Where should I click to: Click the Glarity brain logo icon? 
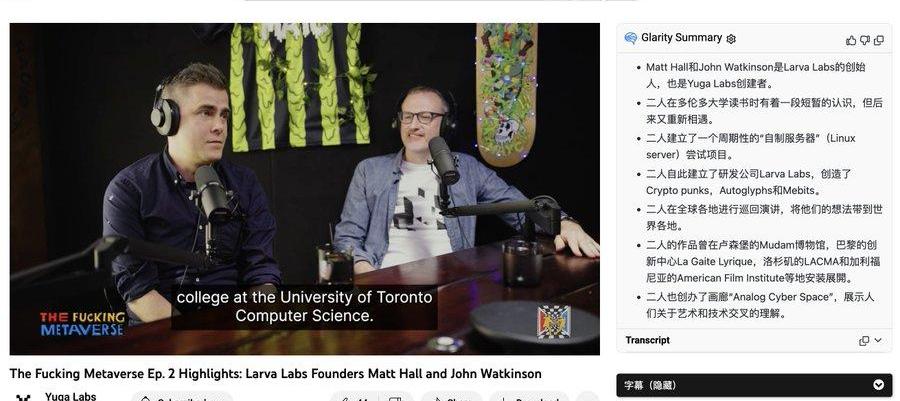(x=631, y=38)
